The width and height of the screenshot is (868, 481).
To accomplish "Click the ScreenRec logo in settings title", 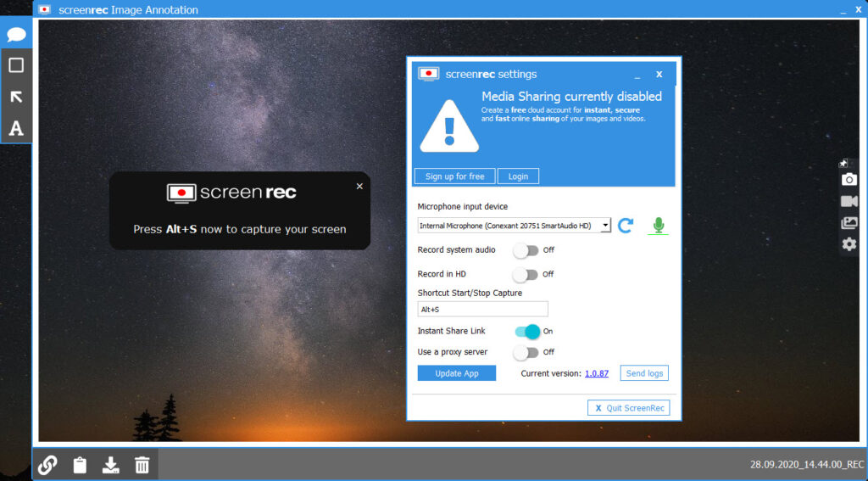I will point(428,74).
